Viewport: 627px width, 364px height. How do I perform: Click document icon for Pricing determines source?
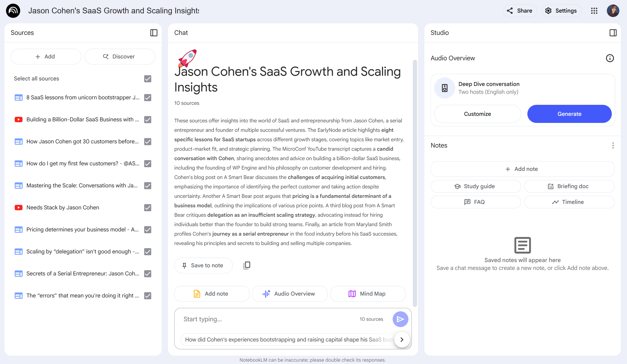[18, 230]
